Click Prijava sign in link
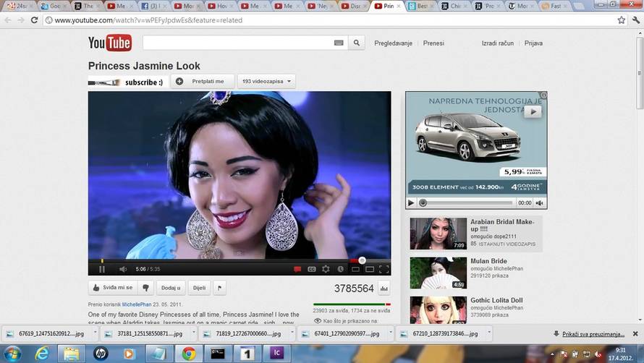This screenshot has height=363, width=644. coord(533,43)
